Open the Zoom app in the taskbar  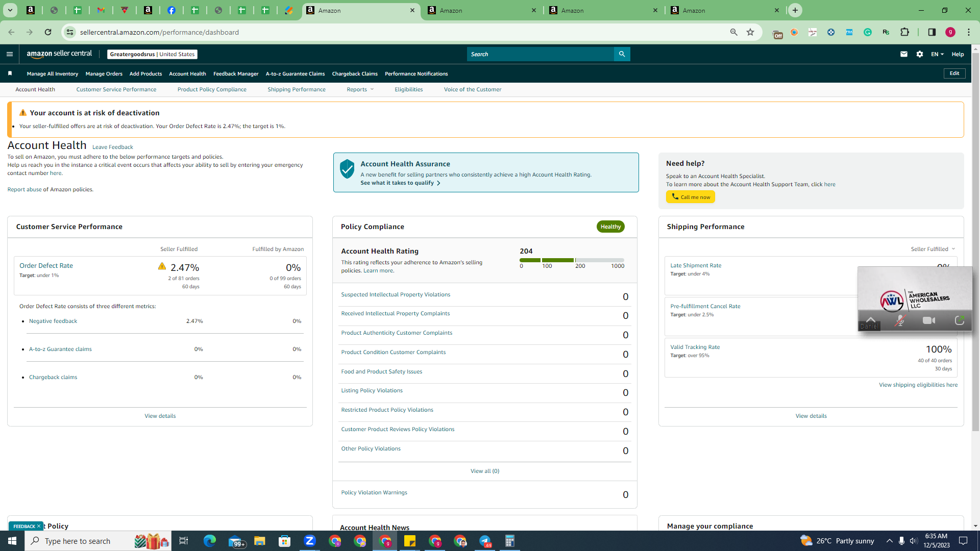pyautogui.click(x=310, y=541)
